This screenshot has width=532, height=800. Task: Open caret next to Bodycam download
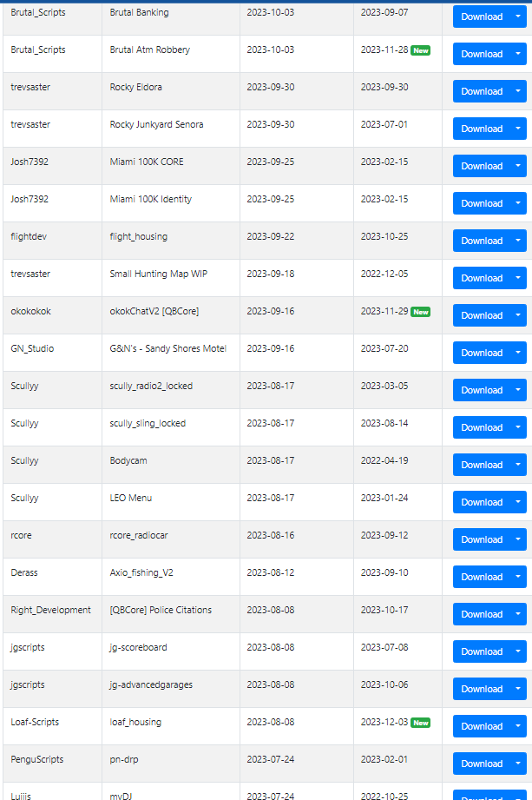click(518, 465)
